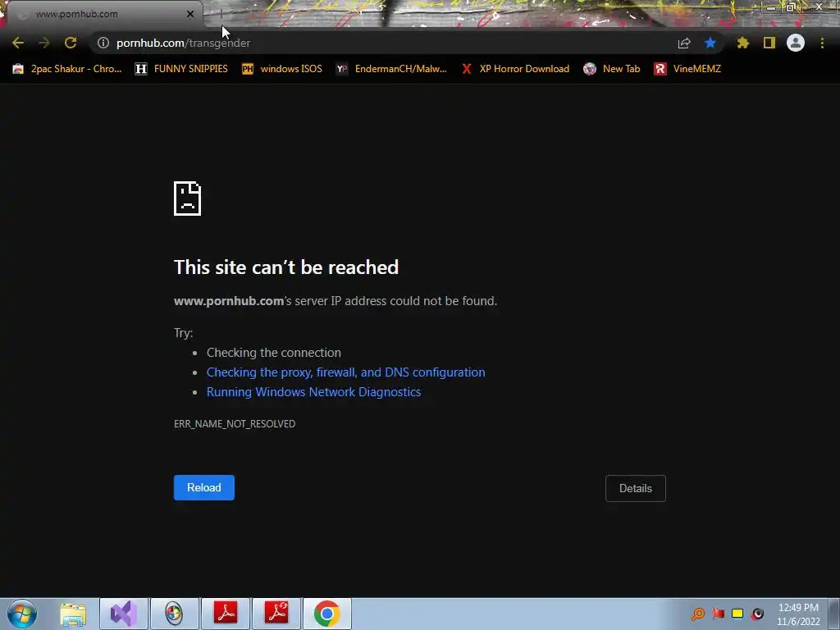The image size is (840, 630).
Task: Open the EndermanCH/Malw... bookmark
Action: click(391, 69)
